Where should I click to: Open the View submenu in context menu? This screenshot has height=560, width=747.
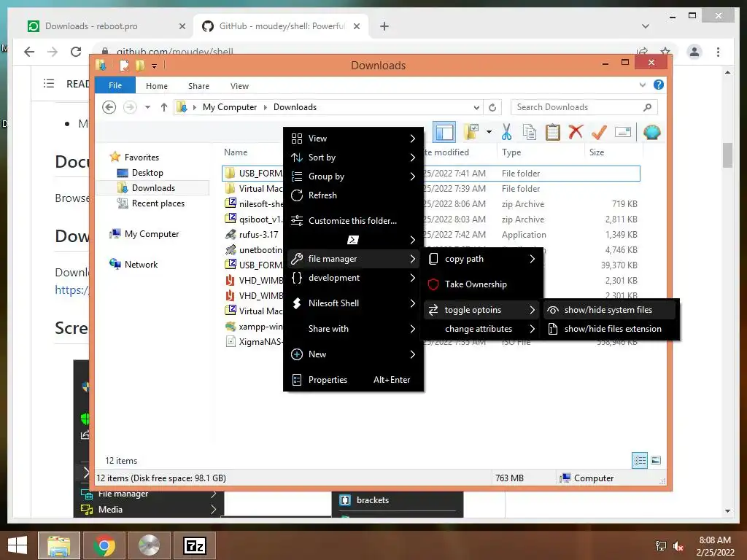353,139
